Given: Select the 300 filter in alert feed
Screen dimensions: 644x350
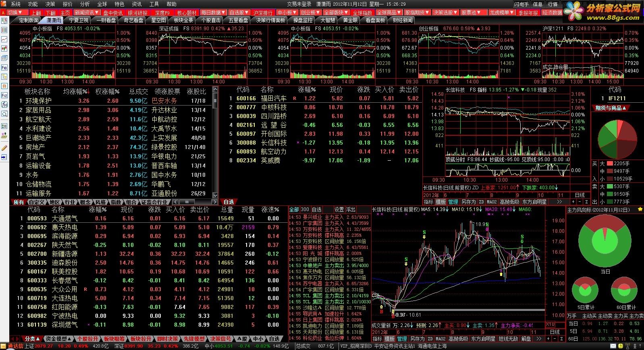Looking at the screenshot, I should [305, 209].
